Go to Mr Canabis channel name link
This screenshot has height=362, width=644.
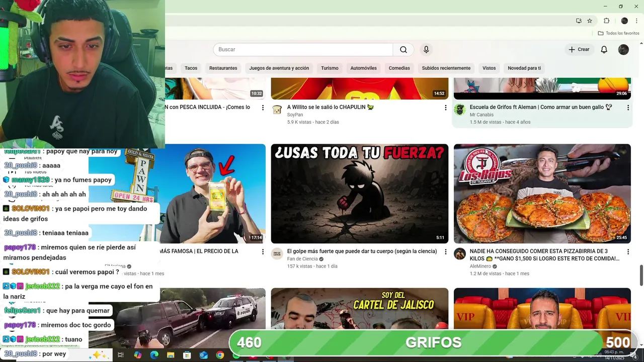(481, 115)
